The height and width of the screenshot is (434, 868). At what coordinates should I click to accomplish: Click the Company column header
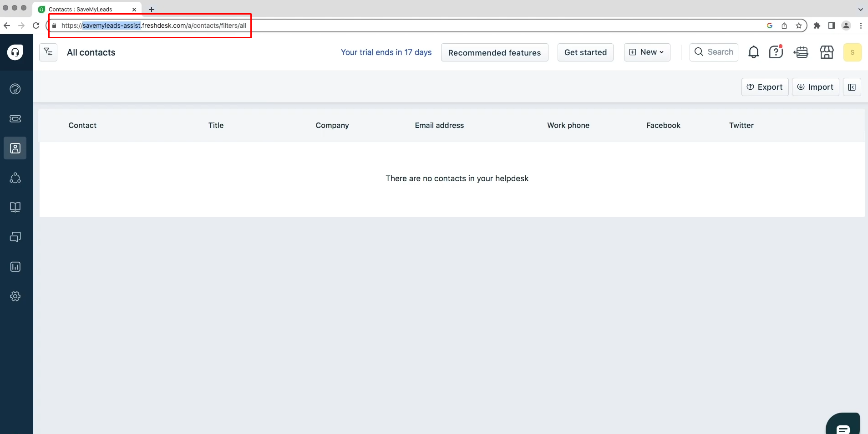332,125
